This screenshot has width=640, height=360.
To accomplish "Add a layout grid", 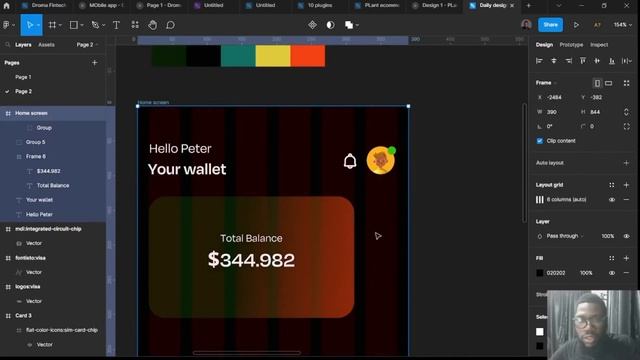I will pos(627,185).
